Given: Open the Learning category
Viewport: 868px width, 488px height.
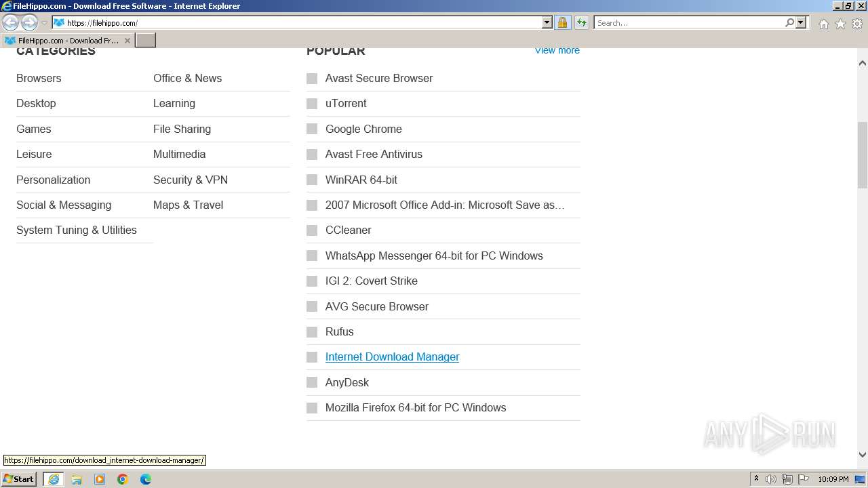Looking at the screenshot, I should click(x=174, y=103).
